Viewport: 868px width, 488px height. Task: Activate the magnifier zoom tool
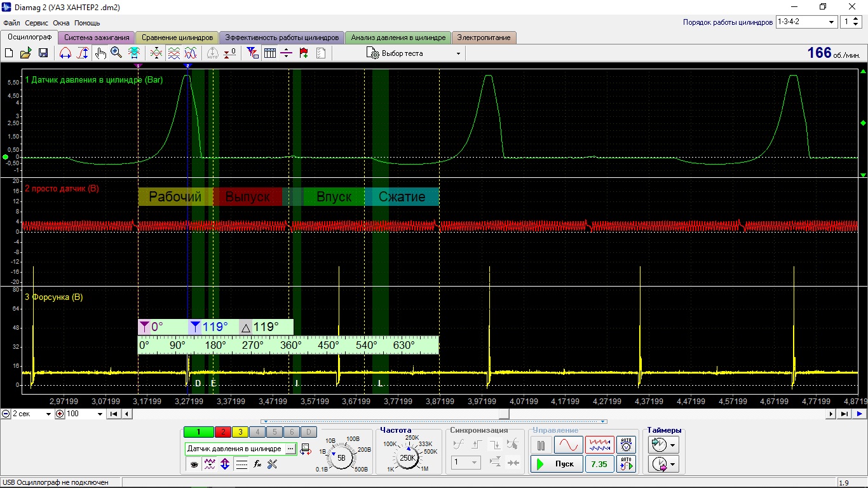pyautogui.click(x=116, y=53)
